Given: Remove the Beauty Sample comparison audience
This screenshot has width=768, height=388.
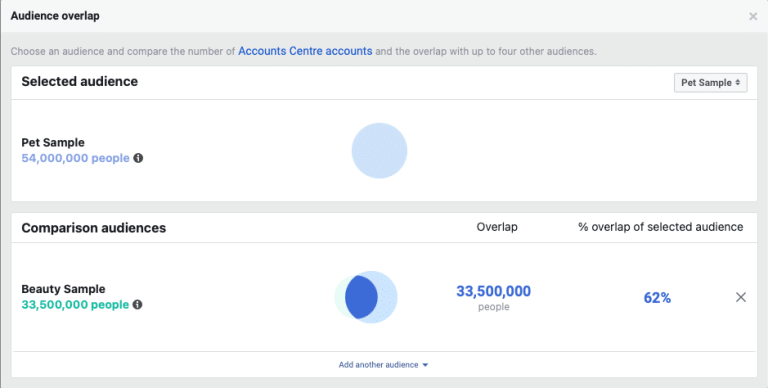Looking at the screenshot, I should pyautogui.click(x=741, y=297).
